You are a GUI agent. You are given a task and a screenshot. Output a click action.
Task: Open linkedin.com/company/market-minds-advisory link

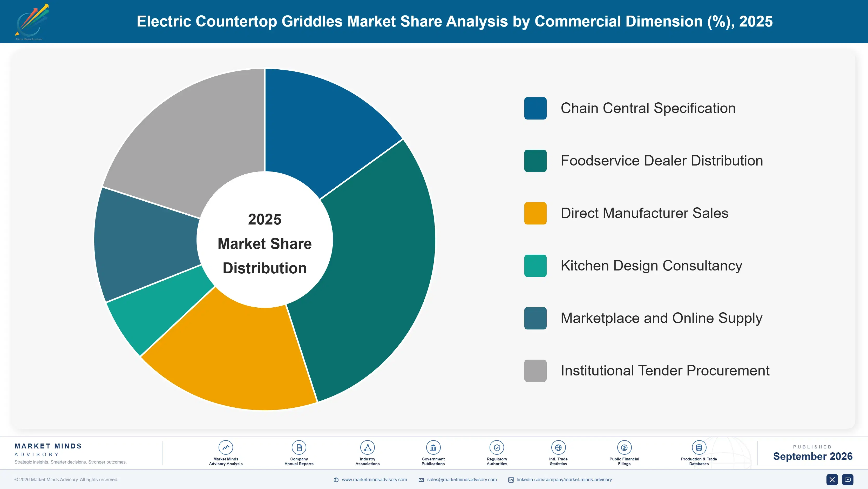[564, 480]
